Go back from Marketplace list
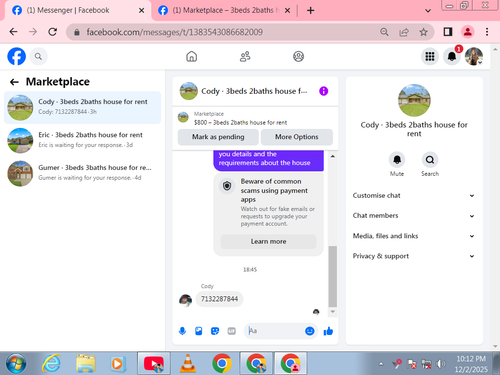Screen dimensions: 500x375 click(x=14, y=82)
